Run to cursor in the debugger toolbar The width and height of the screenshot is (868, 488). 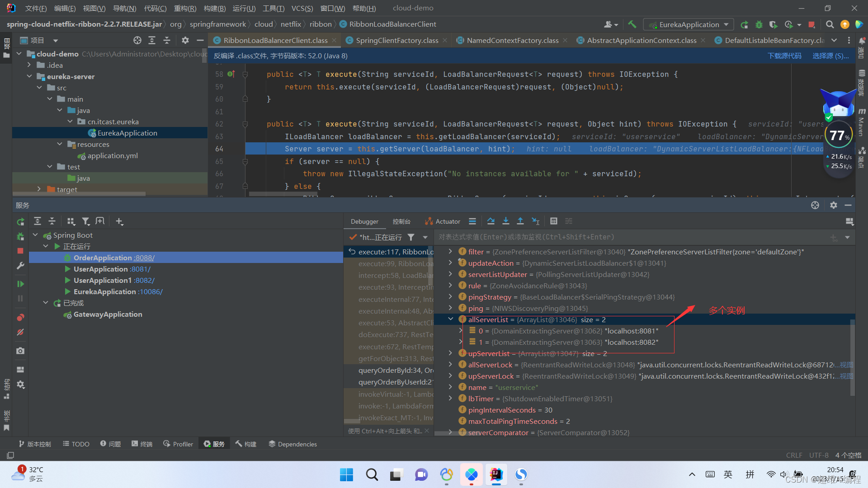pyautogui.click(x=535, y=221)
